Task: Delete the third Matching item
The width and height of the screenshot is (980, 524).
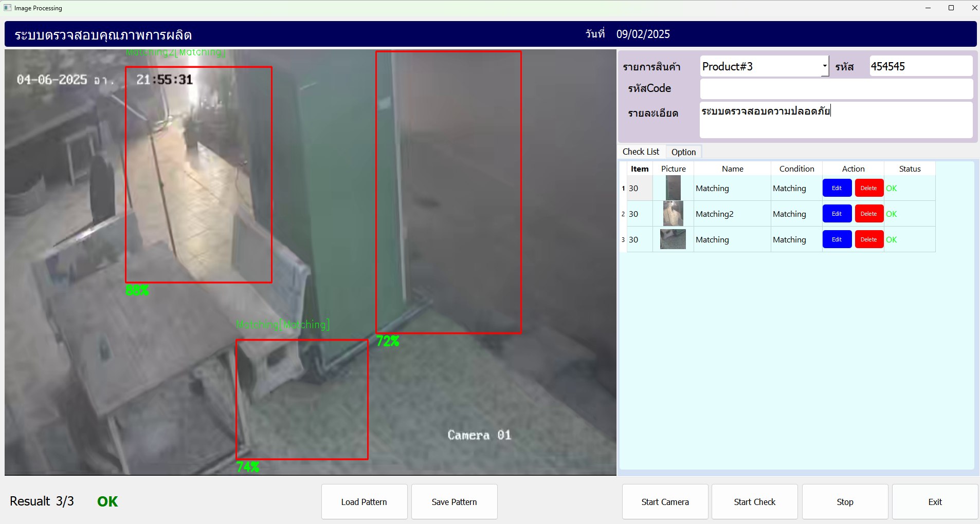Action: coord(868,239)
